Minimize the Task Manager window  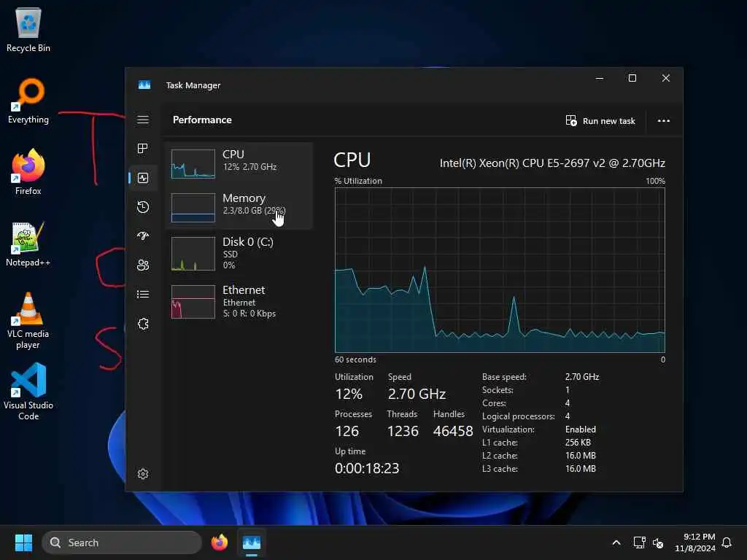[x=600, y=78]
